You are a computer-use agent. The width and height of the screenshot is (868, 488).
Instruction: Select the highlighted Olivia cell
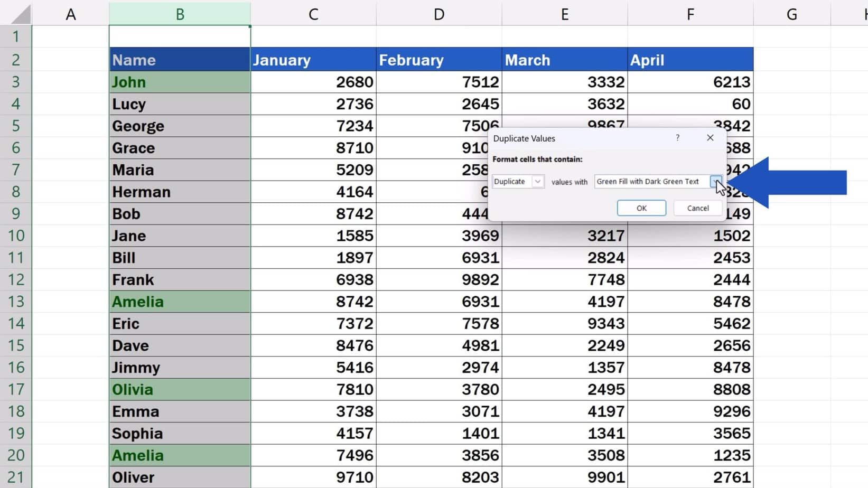point(180,389)
